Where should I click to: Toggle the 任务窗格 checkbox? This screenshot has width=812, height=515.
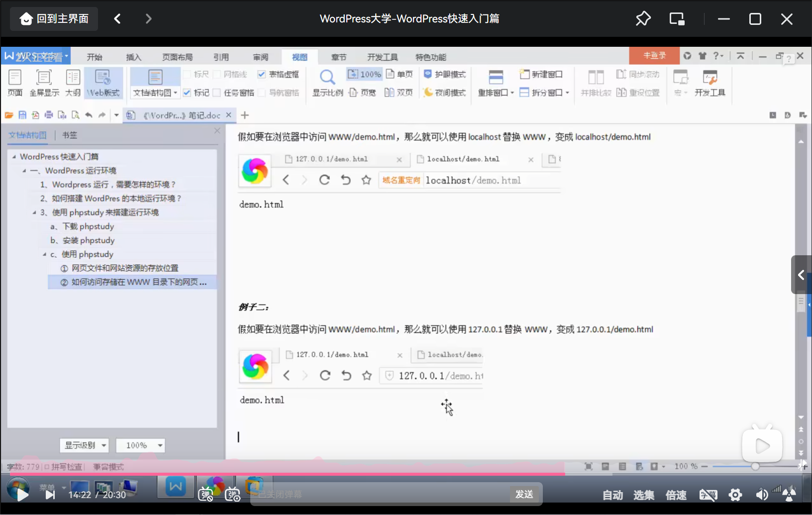217,93
